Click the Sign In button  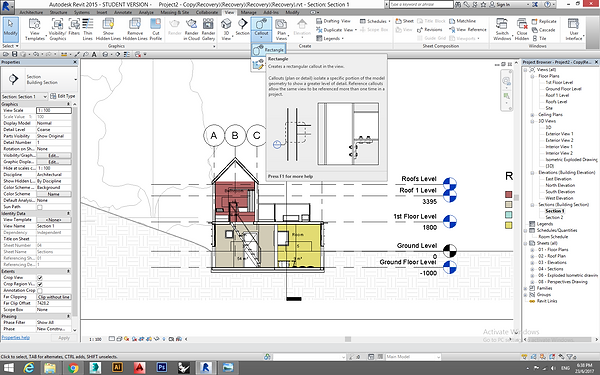click(503, 5)
